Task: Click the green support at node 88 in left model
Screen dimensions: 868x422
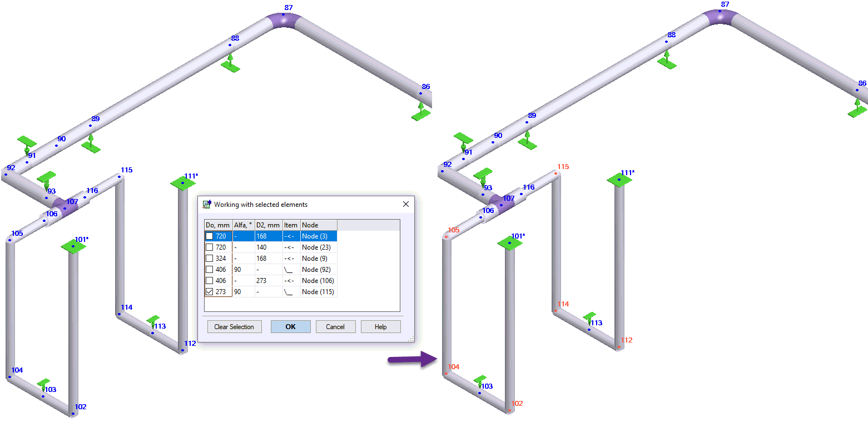Action: point(230,63)
